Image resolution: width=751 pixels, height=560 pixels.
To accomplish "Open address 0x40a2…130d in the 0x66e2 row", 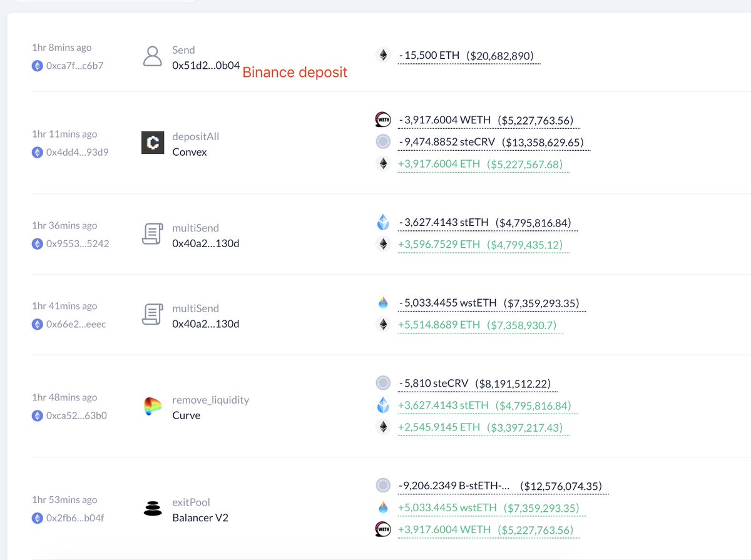I will click(x=206, y=324).
